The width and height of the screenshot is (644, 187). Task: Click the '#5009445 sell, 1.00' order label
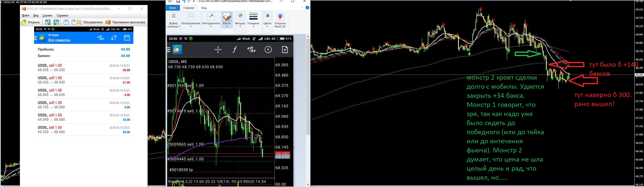(185, 159)
